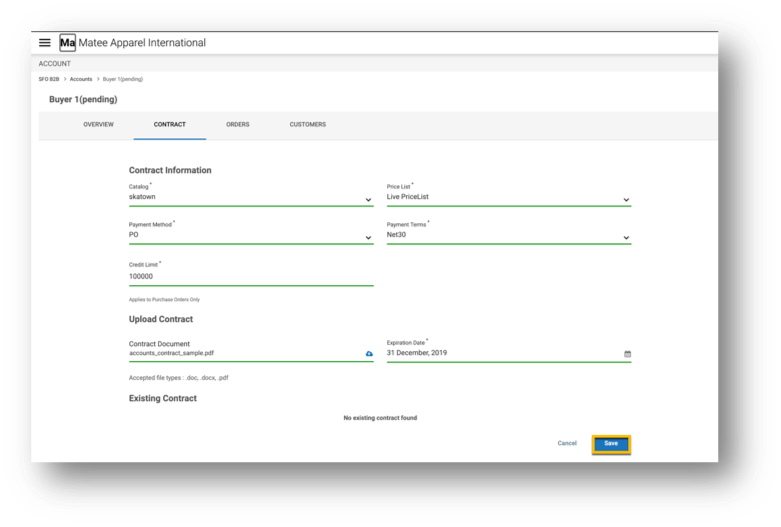Image resolution: width=781 pixels, height=527 pixels.
Task: Expand the Catalog dropdown arrow
Action: point(368,200)
